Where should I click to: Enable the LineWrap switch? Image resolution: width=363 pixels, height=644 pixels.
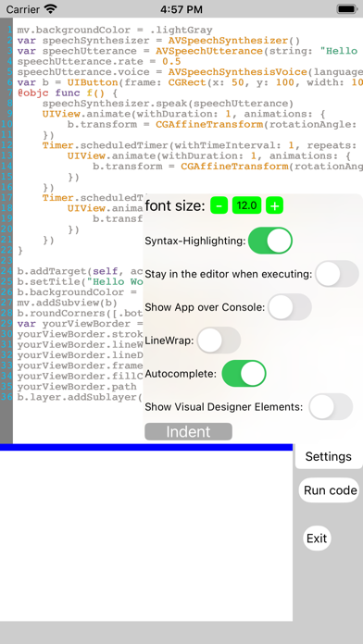pos(219,341)
